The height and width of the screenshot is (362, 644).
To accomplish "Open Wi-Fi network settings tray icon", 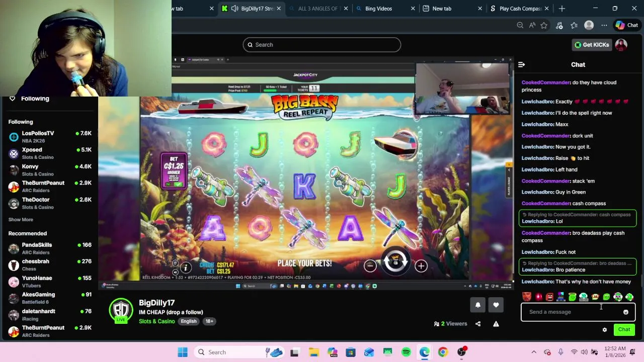I will tap(574, 352).
